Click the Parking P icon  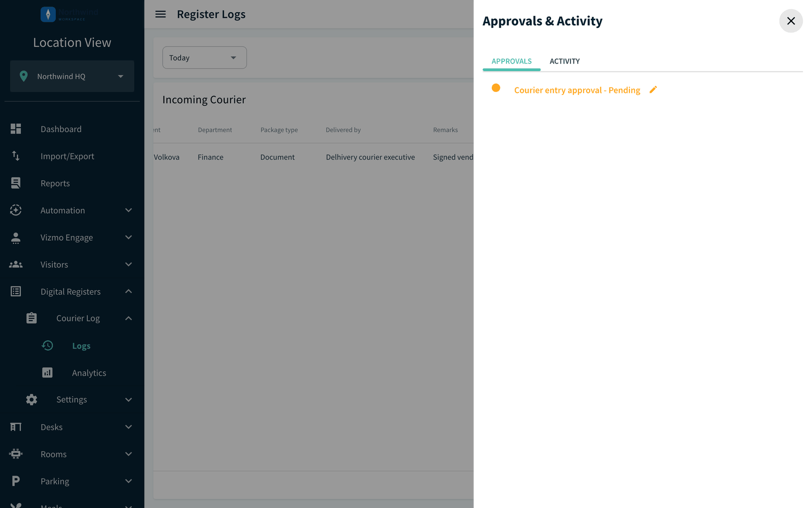click(x=16, y=481)
